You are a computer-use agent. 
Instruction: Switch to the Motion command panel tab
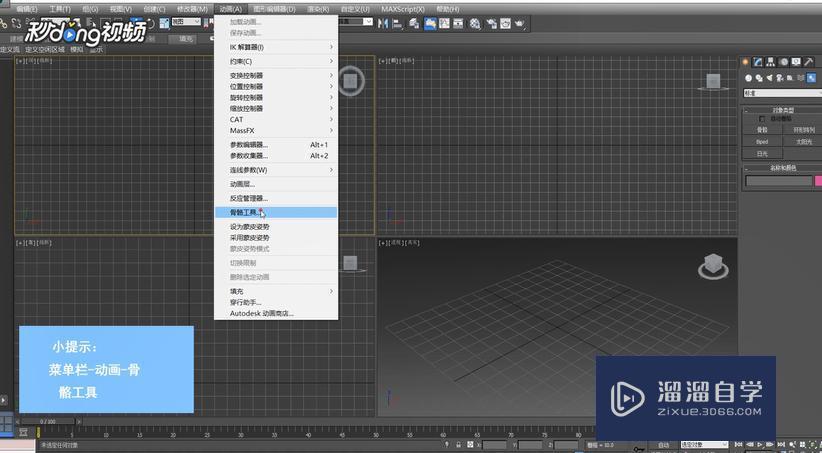point(784,62)
